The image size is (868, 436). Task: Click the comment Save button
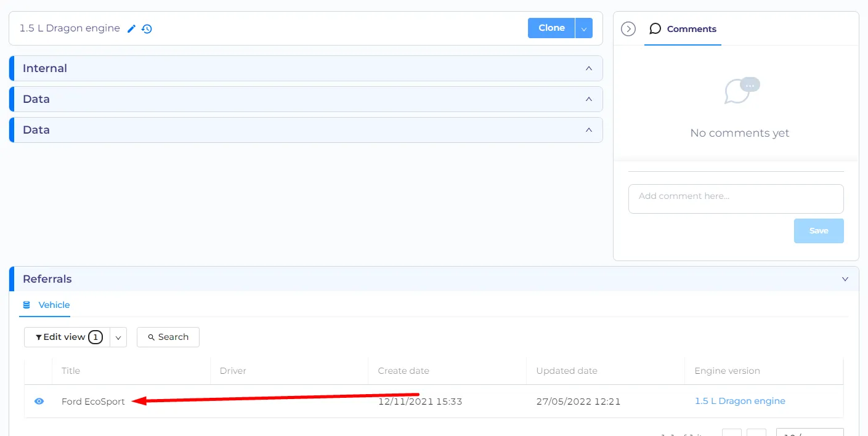(x=819, y=231)
